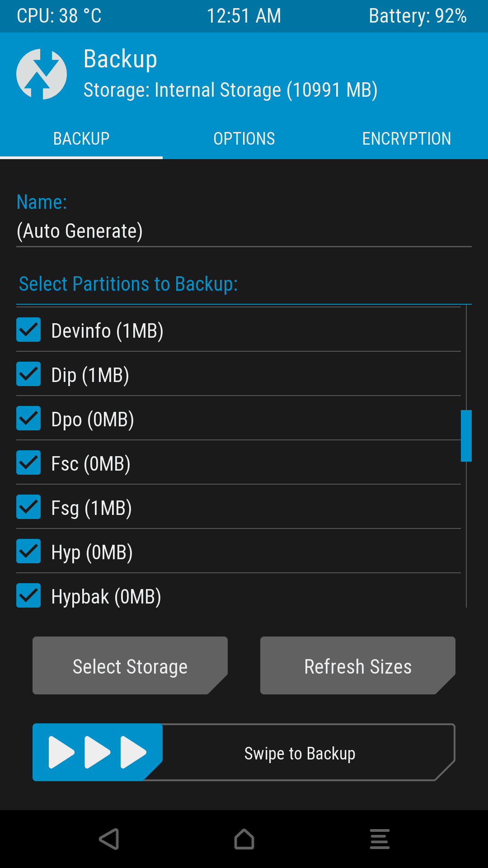This screenshot has width=488, height=868.
Task: Tap the backup Name input field
Action: pyautogui.click(x=244, y=231)
